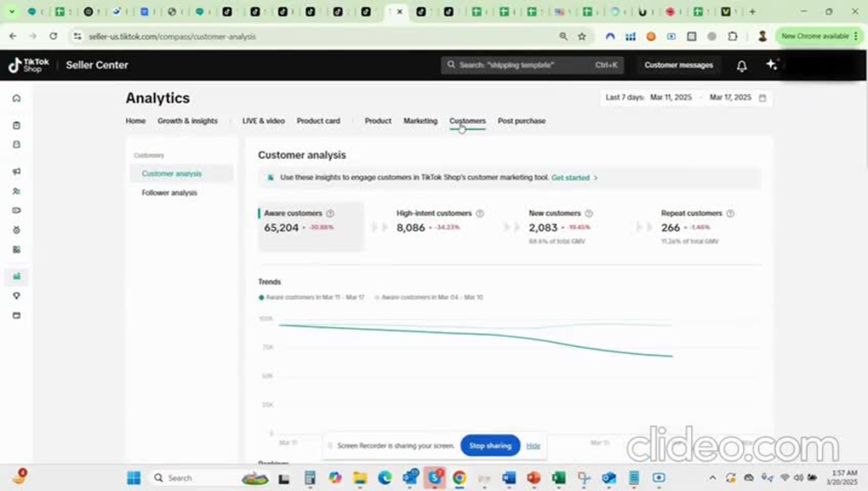Go back with browser back arrow
The height and width of the screenshot is (491, 868).
pos(13,36)
